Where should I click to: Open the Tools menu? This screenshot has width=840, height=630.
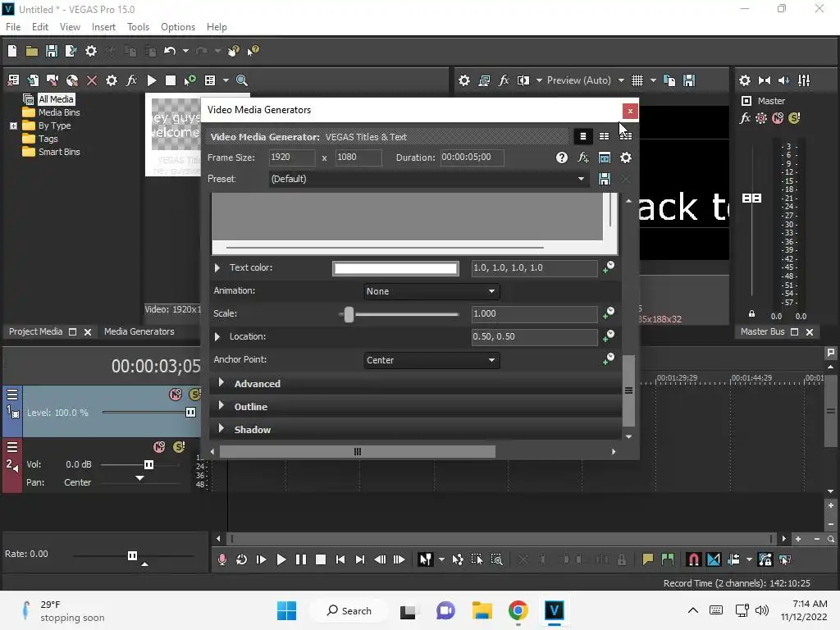coord(138,27)
